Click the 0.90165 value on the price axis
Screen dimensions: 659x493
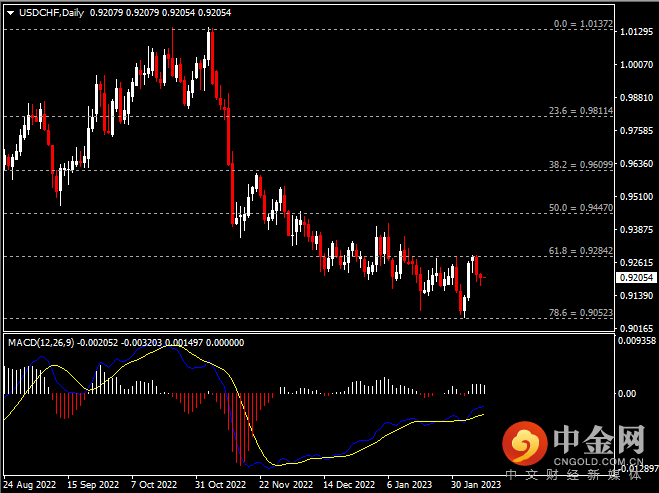[x=636, y=329]
